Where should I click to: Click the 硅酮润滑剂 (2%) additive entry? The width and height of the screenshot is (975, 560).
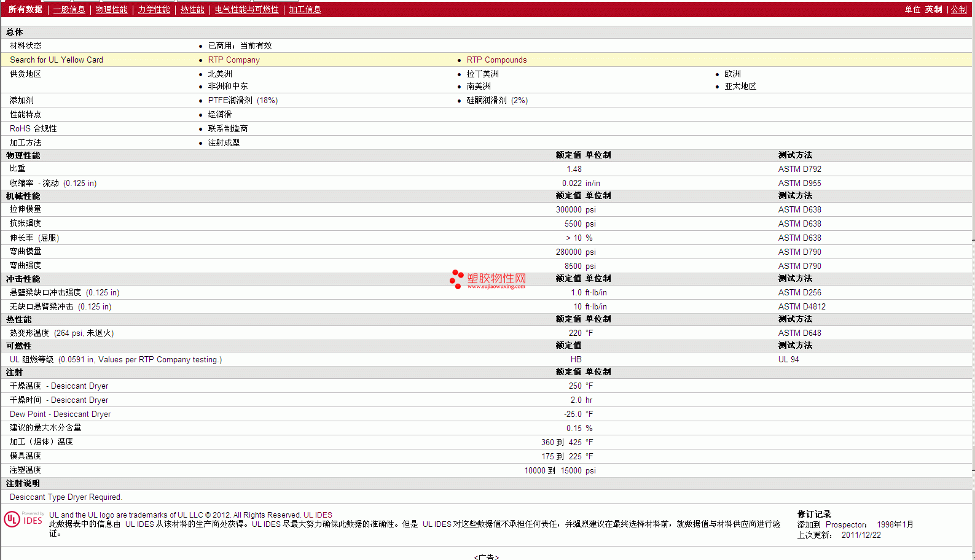[x=497, y=101]
